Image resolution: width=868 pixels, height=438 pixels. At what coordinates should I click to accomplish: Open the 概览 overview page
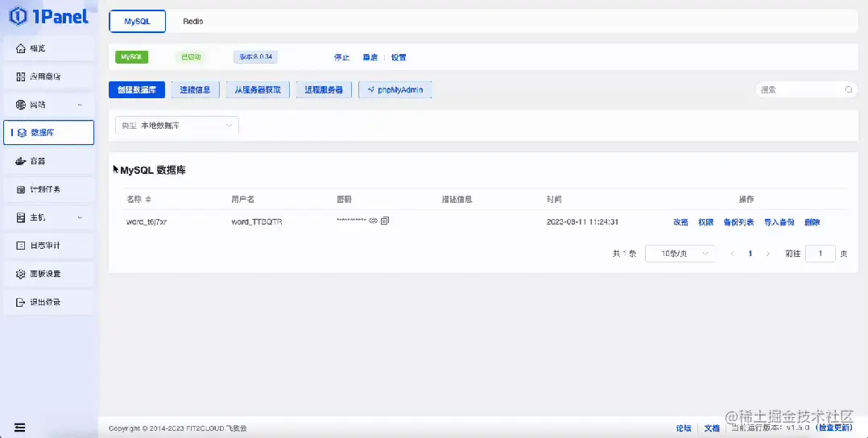(48, 49)
